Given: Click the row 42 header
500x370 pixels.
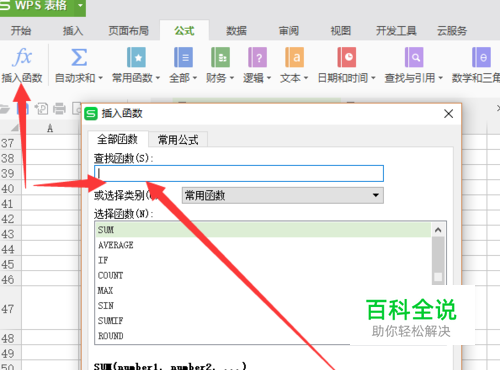Looking at the screenshot, I should [10, 219].
